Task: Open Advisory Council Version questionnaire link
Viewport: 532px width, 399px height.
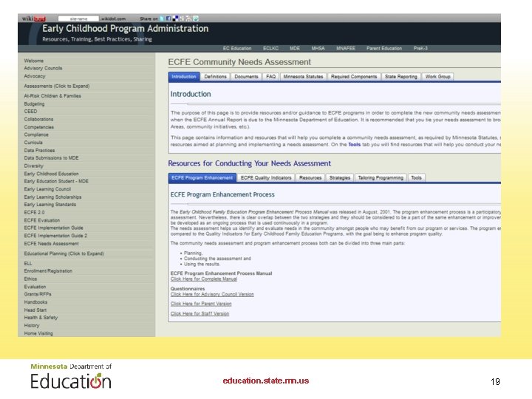Action: point(212,294)
